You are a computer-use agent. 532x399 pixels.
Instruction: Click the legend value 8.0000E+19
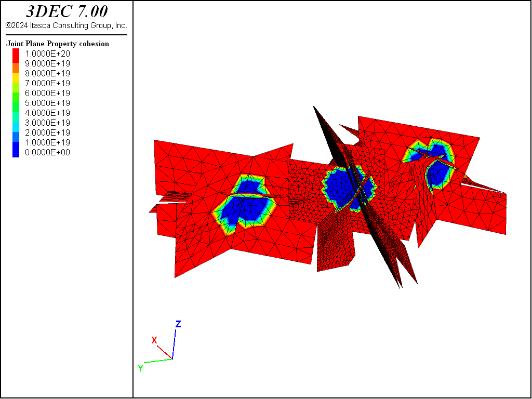[x=47, y=73]
